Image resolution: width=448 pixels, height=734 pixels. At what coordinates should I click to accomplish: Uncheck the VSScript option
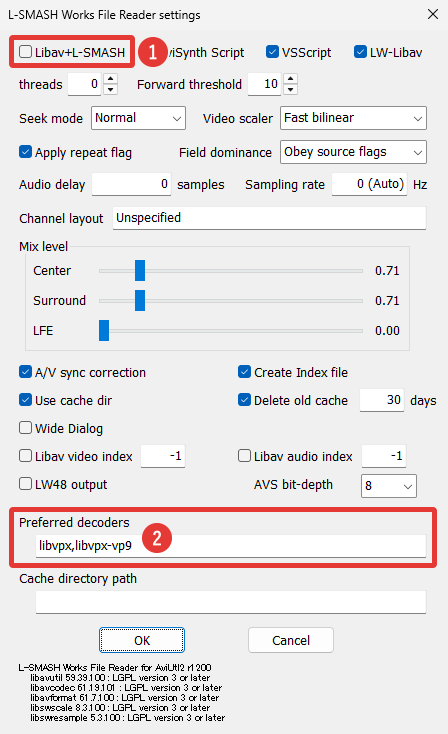[x=272, y=52]
